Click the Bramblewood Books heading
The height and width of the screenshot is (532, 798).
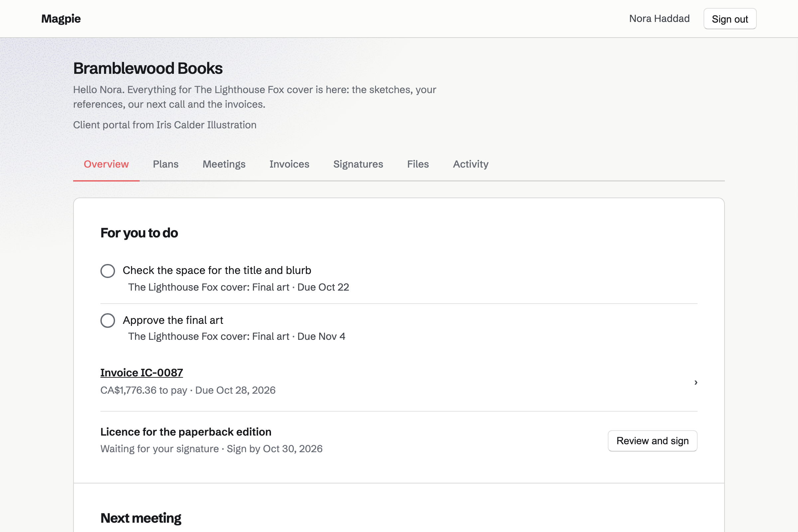point(148,68)
